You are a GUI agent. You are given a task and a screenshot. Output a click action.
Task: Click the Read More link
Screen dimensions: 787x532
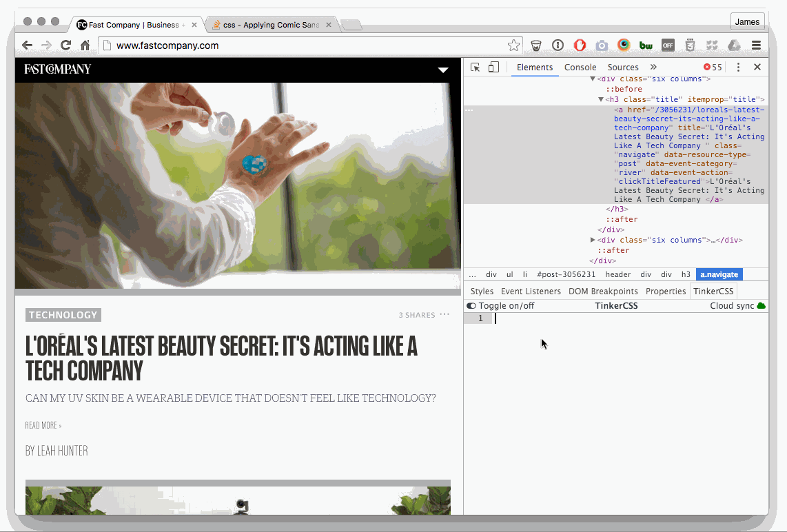(43, 425)
